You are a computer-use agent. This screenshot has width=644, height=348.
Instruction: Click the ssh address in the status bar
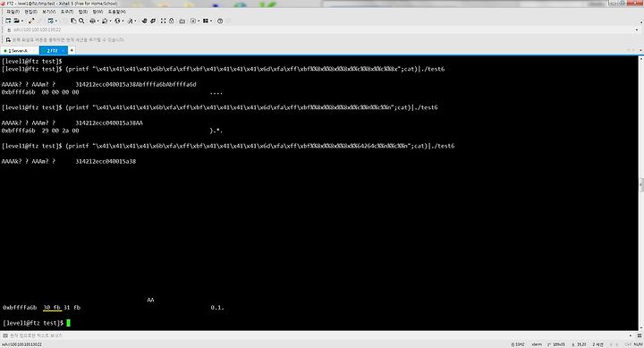click(21, 344)
